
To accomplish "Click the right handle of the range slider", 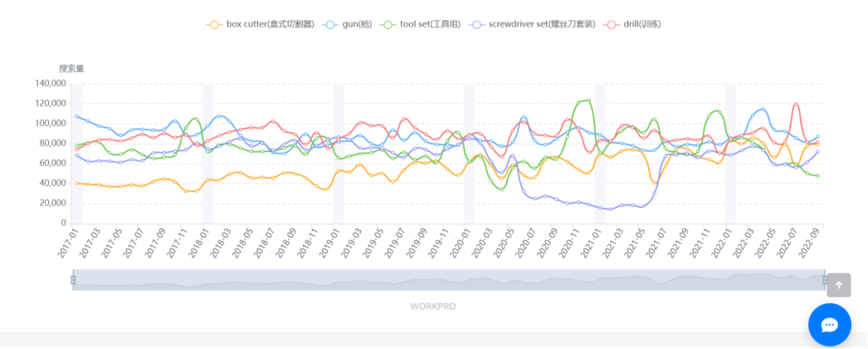I will point(825,280).
